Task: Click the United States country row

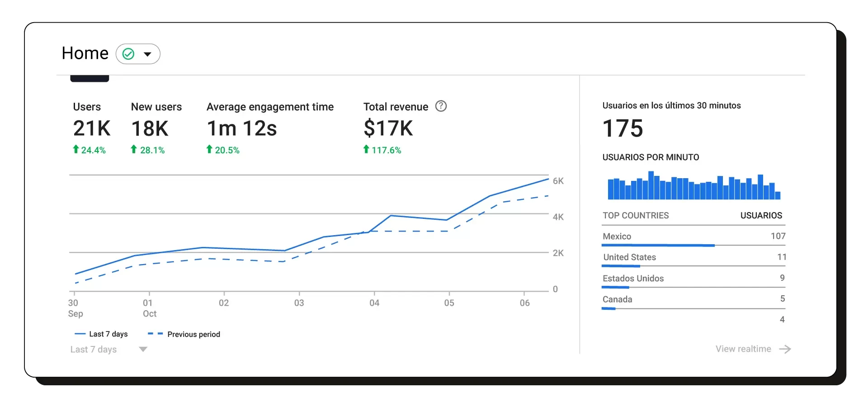Action: pos(693,257)
